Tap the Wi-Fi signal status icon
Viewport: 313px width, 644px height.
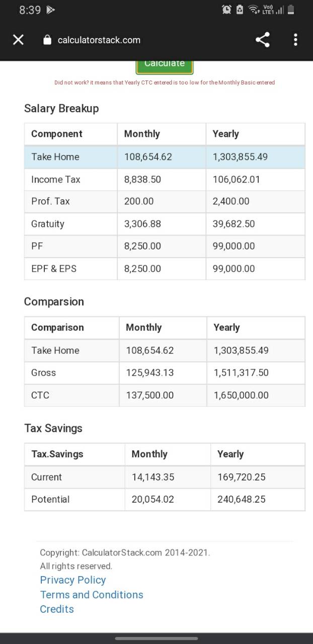[254, 10]
